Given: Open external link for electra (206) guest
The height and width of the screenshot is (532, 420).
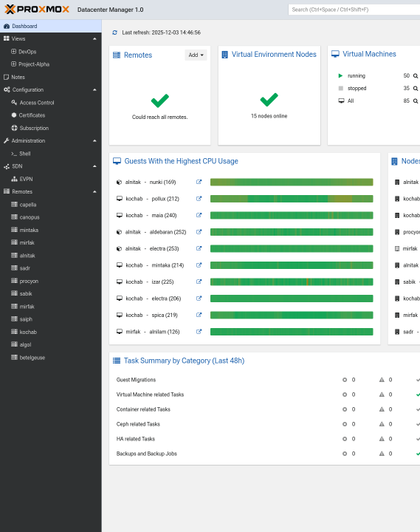Looking at the screenshot, I should coord(199,299).
